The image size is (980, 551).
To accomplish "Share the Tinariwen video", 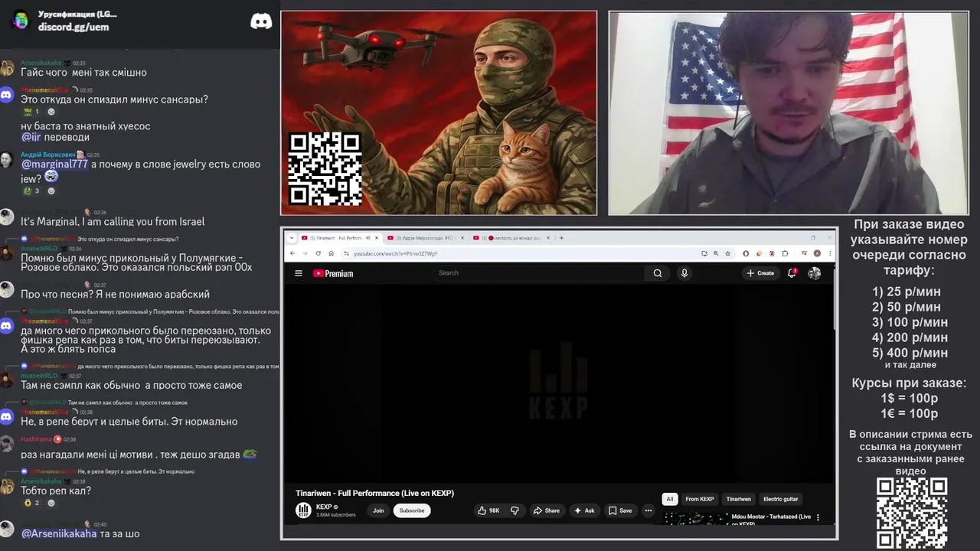I will (546, 510).
